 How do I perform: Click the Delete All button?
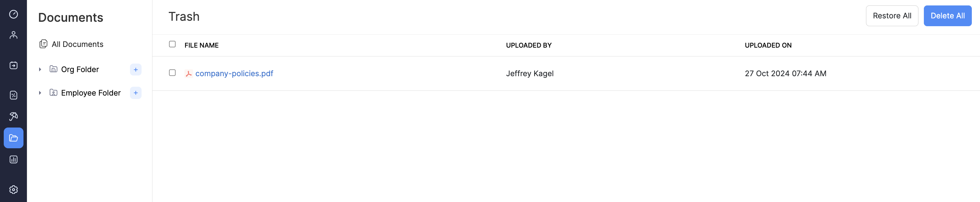[947, 16]
